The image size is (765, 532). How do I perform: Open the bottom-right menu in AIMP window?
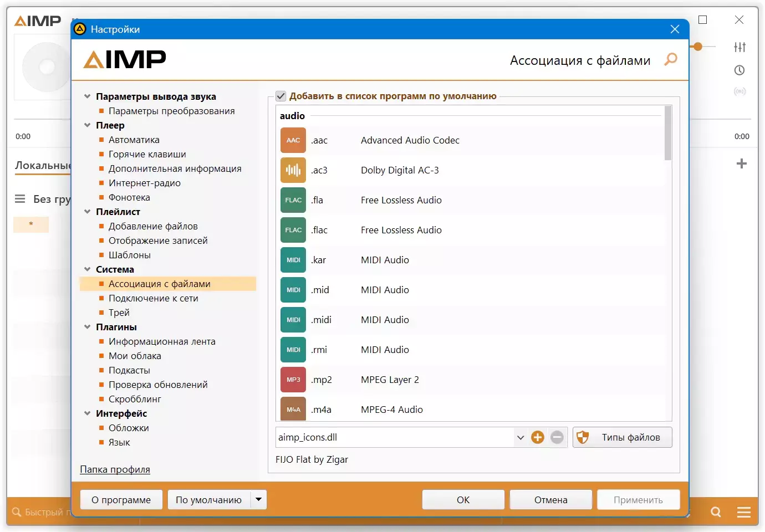(x=744, y=512)
